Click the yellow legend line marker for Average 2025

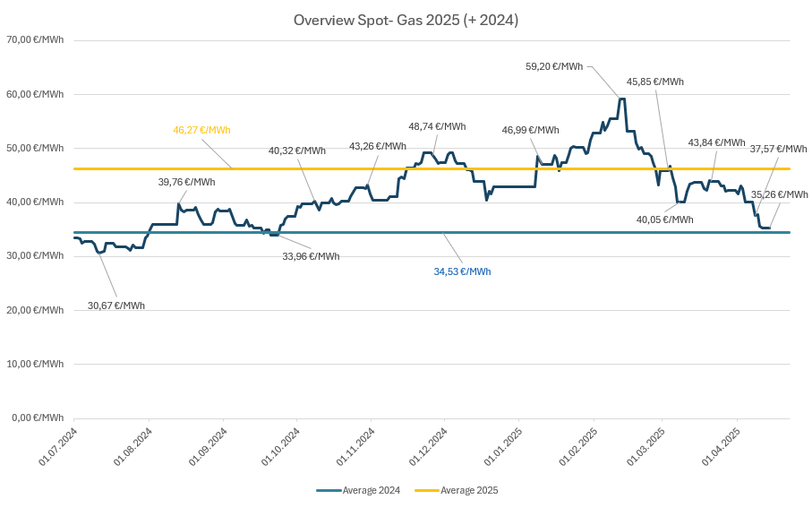coord(426,490)
